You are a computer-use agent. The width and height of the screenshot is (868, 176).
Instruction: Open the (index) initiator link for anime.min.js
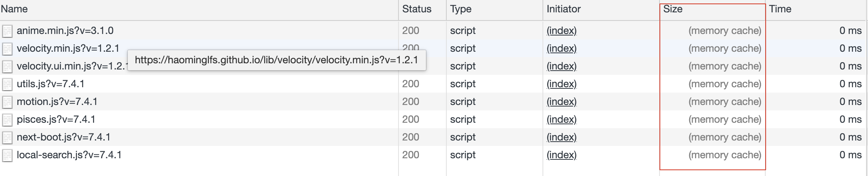point(562,31)
